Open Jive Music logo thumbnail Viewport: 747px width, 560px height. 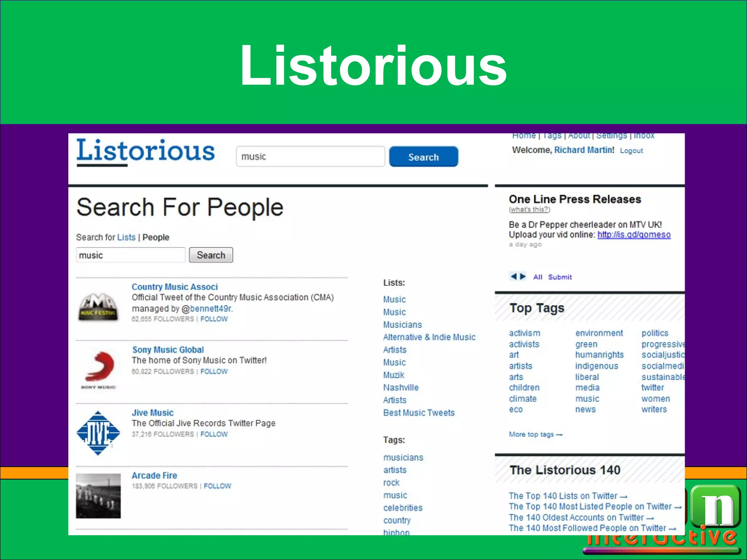point(98,433)
